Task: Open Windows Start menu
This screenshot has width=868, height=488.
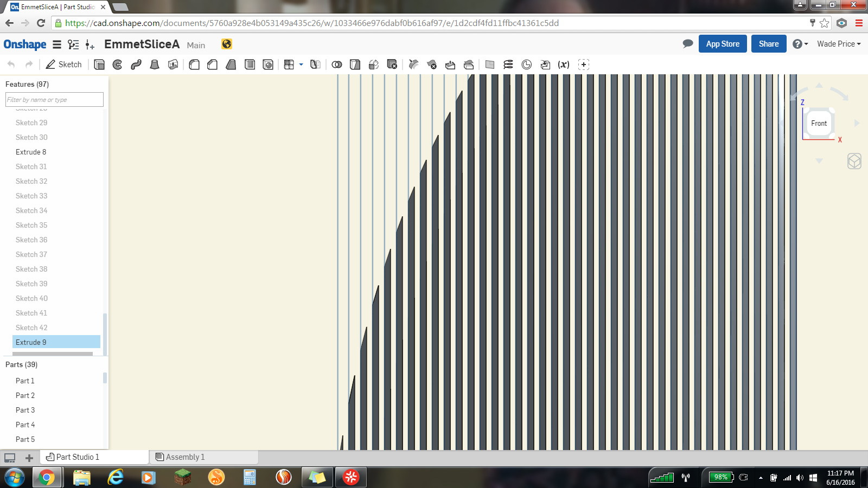Action: pyautogui.click(x=15, y=478)
